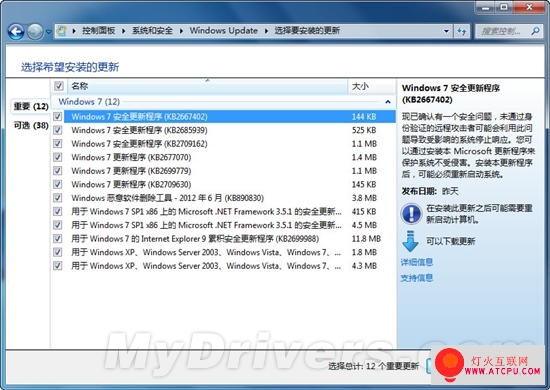
Task: Select .NET Framework 3.5.1 update sized 415 KB
Action: (x=230, y=211)
